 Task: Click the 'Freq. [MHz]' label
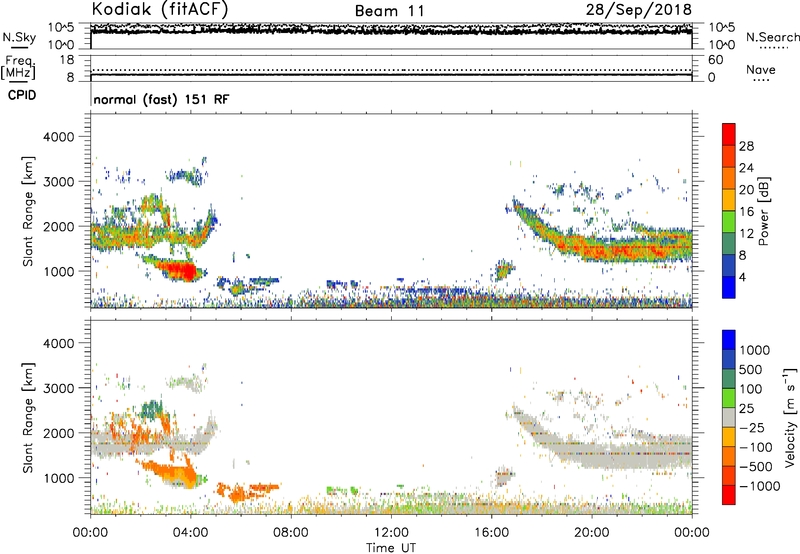coord(18,68)
